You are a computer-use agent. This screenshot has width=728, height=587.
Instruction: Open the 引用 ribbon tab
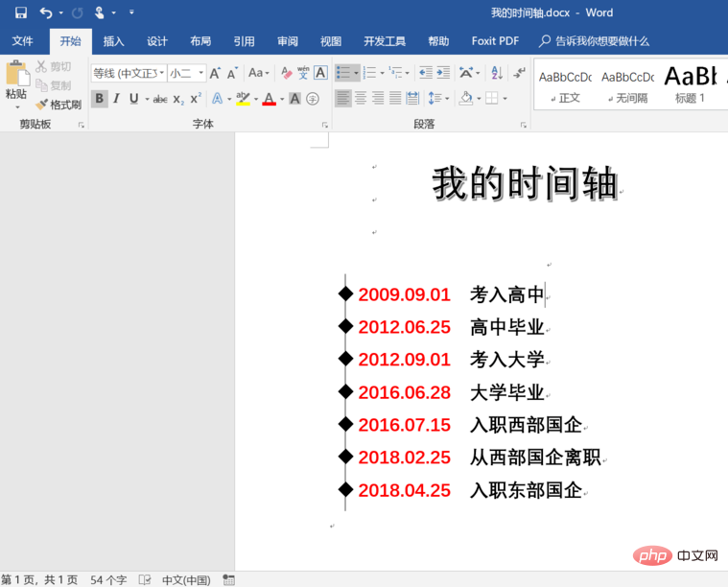click(244, 41)
